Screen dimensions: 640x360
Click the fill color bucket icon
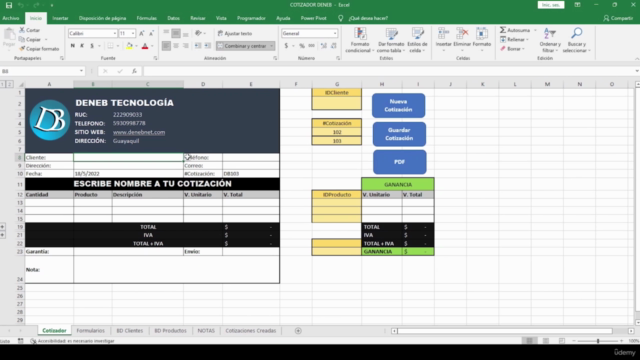tap(129, 46)
